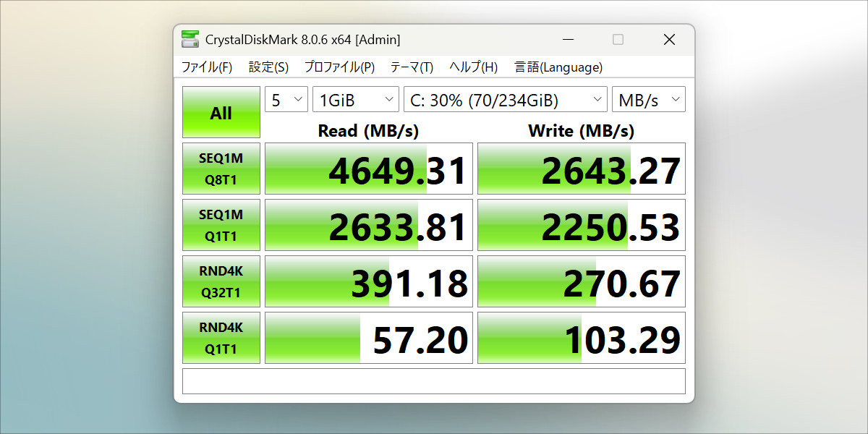Open the ヘルプ(H) menu
The height and width of the screenshot is (434, 868).
point(473,67)
